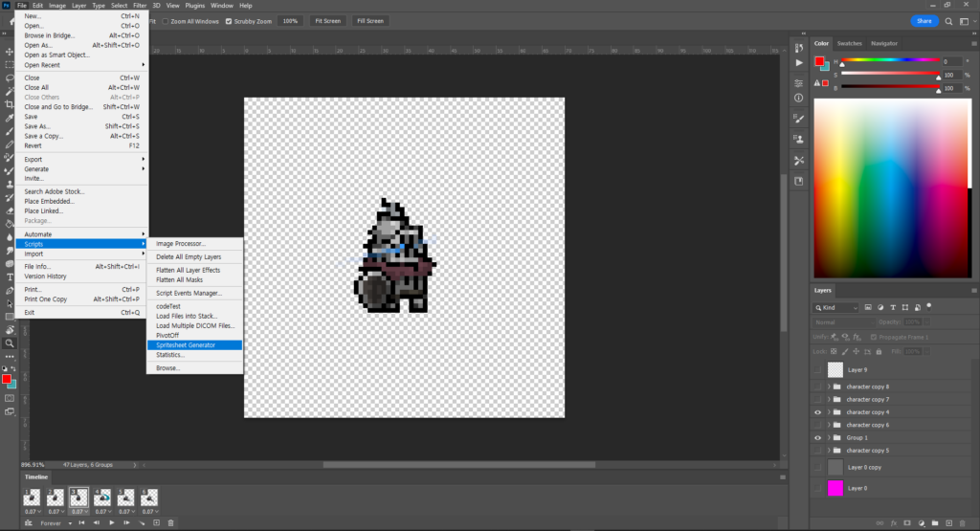Screen dimensions: 980x531
Task: Filter layers by shape layers icon
Action: (x=905, y=307)
